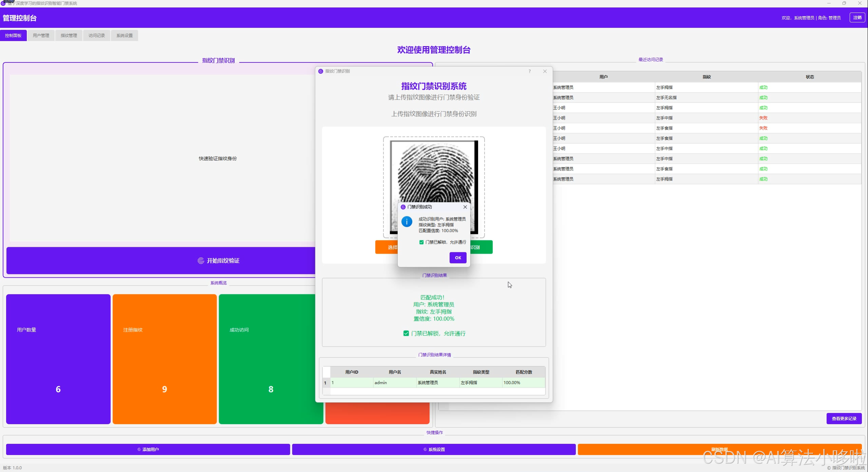Close the 门禁识别成功 message box
Image resolution: width=868 pixels, height=472 pixels.
point(465,207)
